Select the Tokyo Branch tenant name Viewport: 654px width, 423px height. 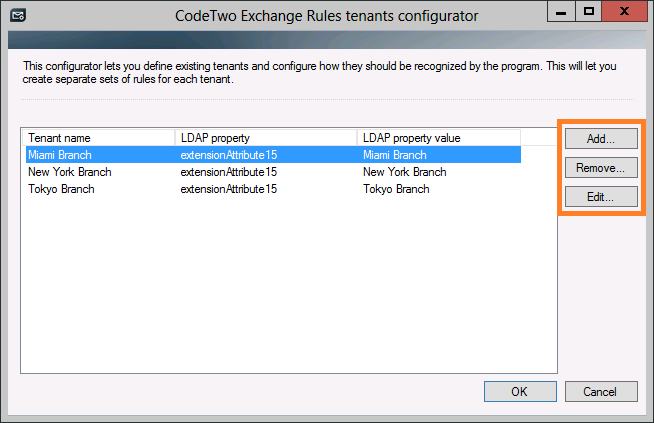tap(61, 189)
